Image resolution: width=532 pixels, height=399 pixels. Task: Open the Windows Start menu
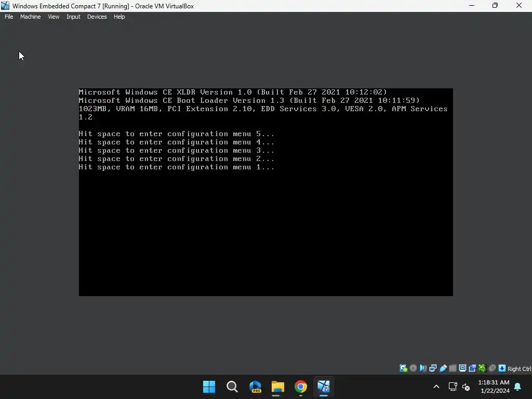pos(209,387)
